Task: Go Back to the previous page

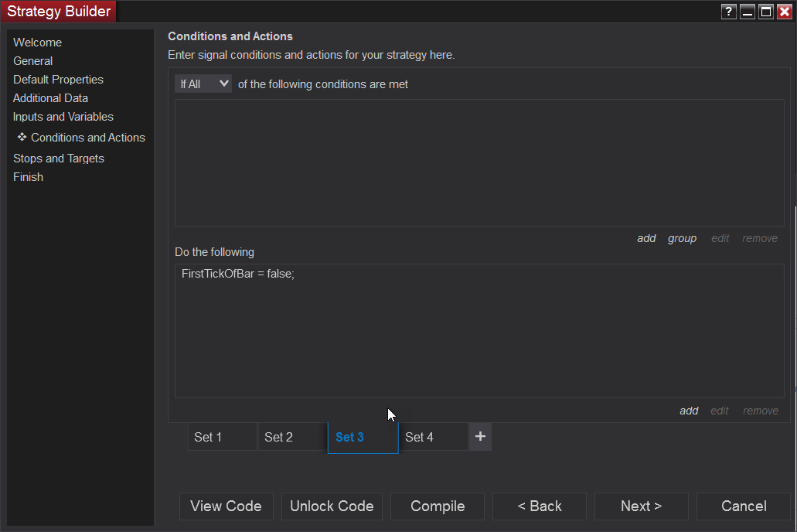Action: pyautogui.click(x=540, y=506)
